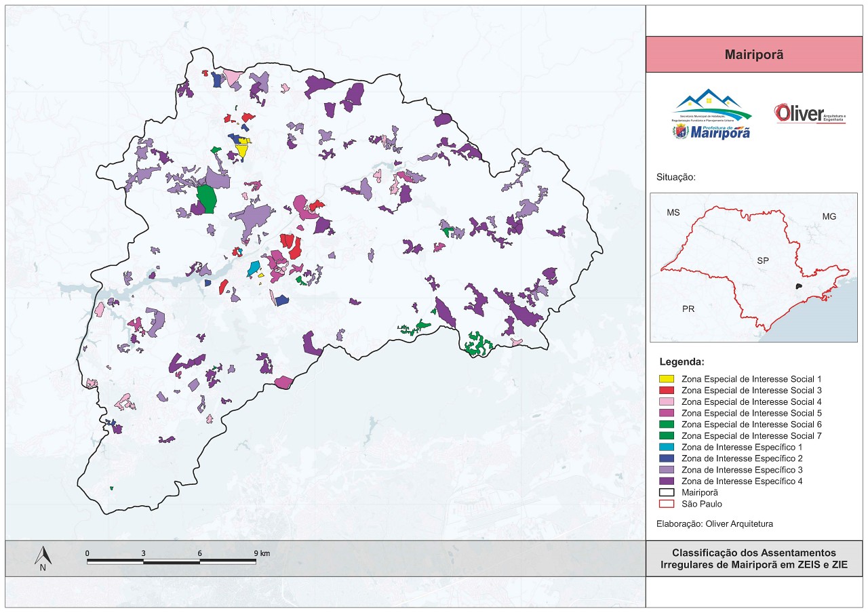The image size is (868, 613).
Task: Click the lavender Zona de Interesse Específico 3 swatch
Action: point(667,470)
